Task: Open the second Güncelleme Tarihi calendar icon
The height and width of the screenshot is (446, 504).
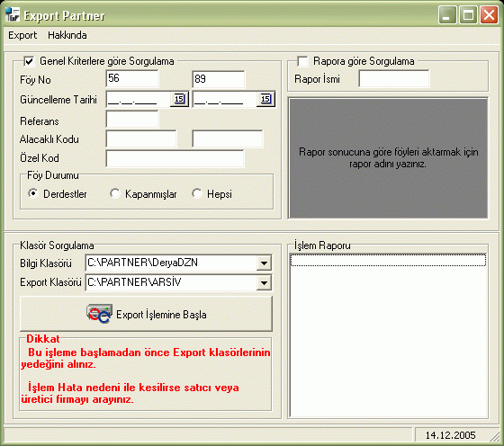Action: (x=265, y=99)
